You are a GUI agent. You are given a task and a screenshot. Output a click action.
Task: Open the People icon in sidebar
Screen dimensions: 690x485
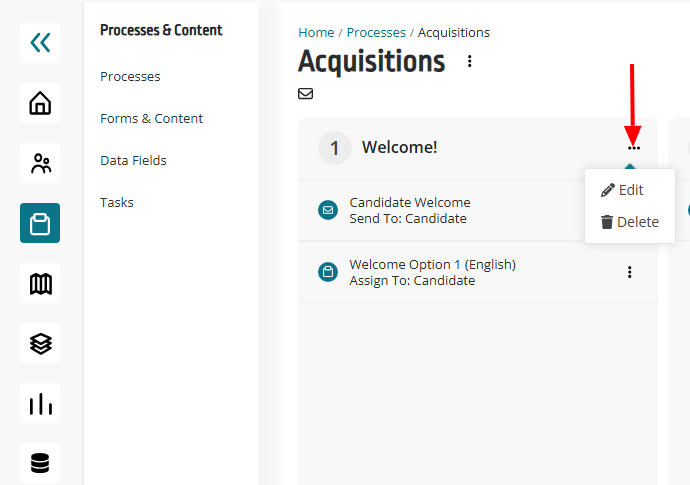point(40,163)
